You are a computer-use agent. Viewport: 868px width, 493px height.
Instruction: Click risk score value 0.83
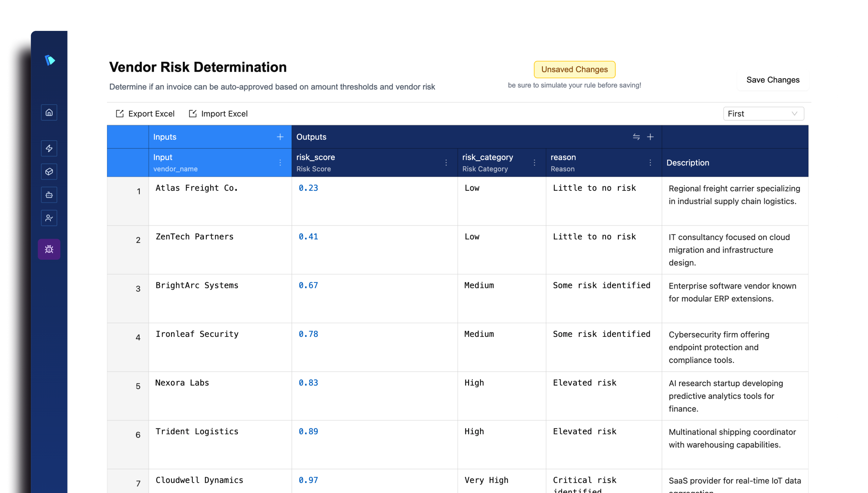point(308,383)
